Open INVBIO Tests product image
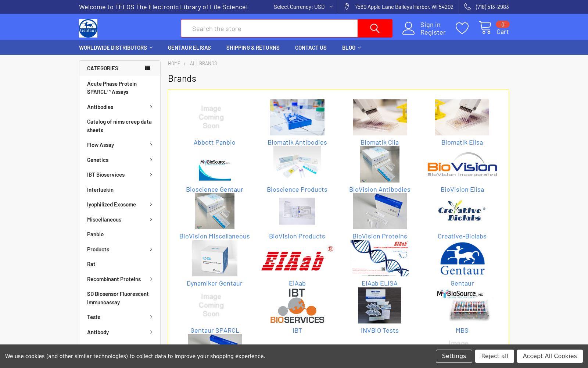588x368 pixels. (x=380, y=305)
